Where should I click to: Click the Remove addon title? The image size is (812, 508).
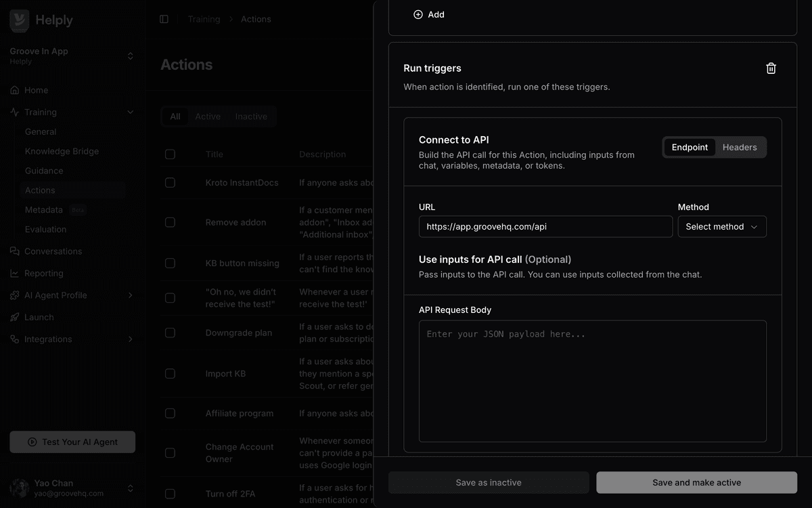(x=235, y=222)
